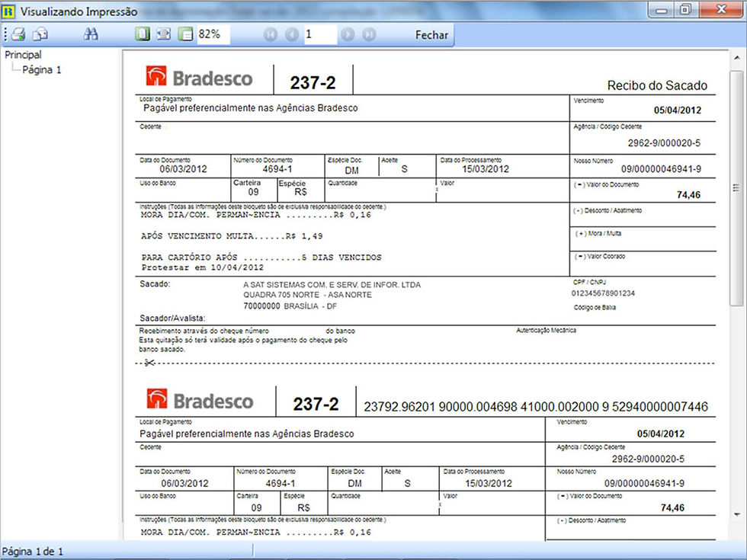The width and height of the screenshot is (747, 560).
Task: Click the page number field showing 1
Action: tap(320, 34)
